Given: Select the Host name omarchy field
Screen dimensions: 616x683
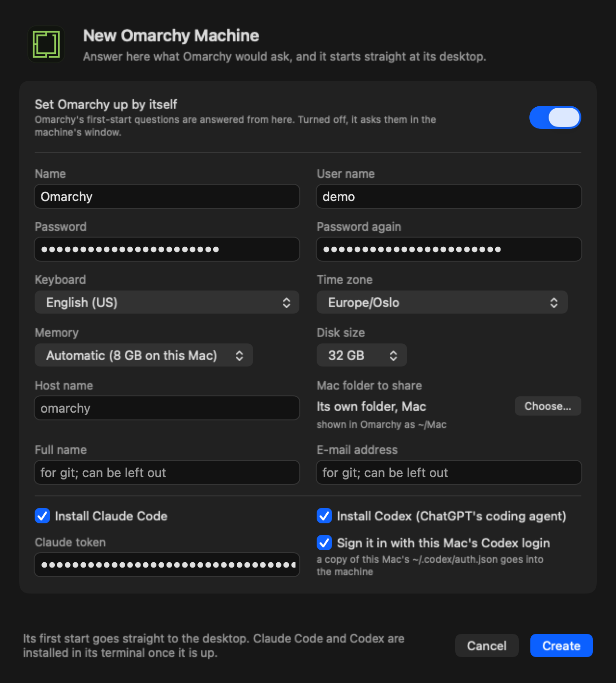Looking at the screenshot, I should point(167,408).
